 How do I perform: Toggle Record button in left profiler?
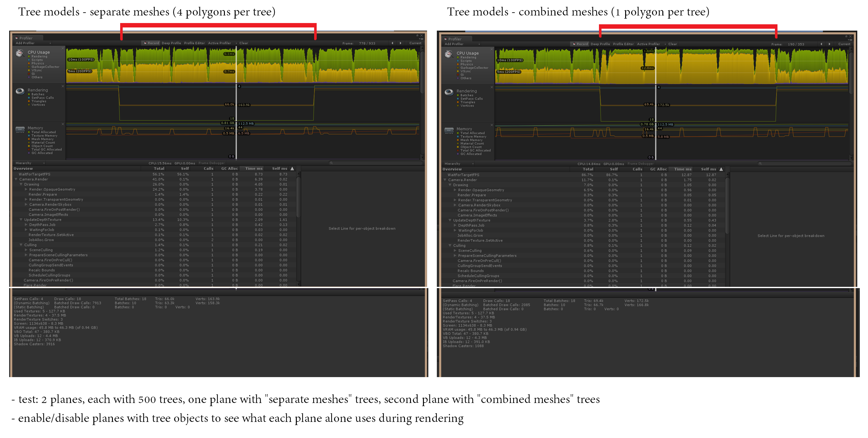(151, 43)
